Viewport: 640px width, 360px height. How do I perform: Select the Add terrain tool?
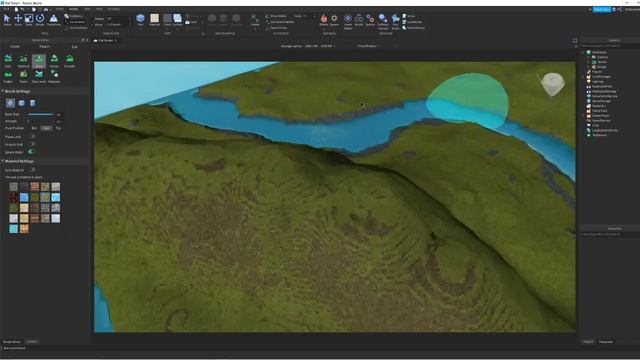coord(8,61)
